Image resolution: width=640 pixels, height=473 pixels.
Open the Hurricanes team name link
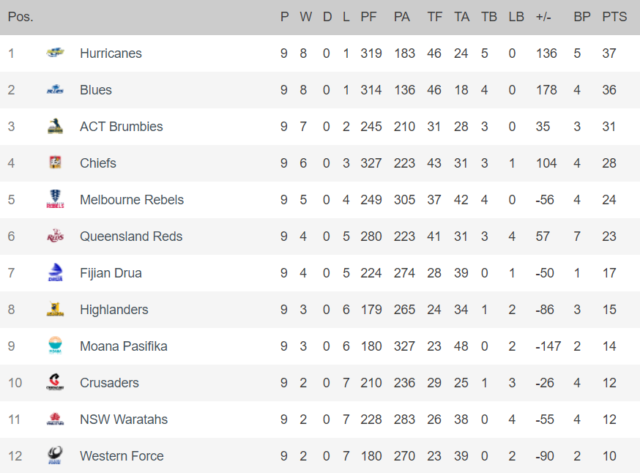pyautogui.click(x=111, y=53)
